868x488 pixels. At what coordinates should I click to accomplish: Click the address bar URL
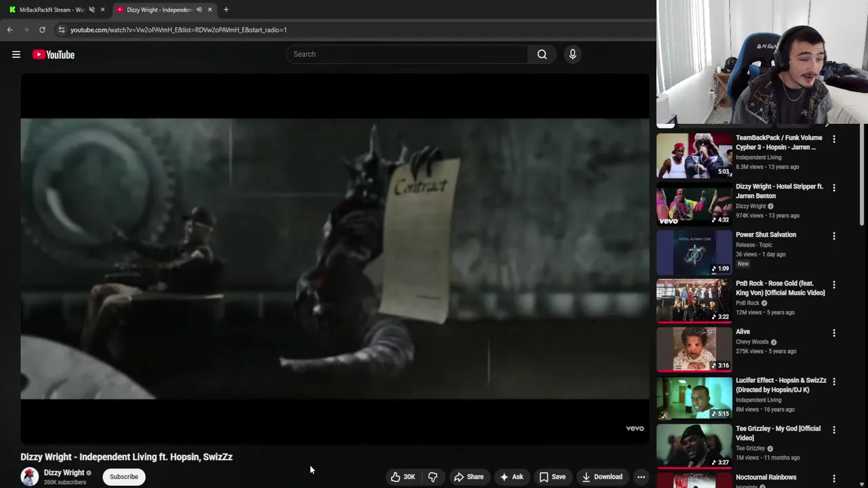pos(178,30)
